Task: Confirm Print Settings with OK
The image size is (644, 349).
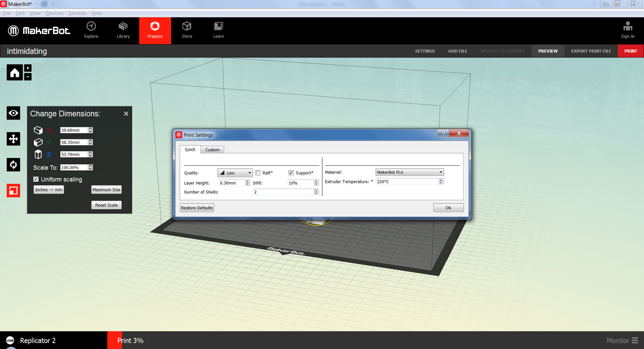Action: click(448, 208)
